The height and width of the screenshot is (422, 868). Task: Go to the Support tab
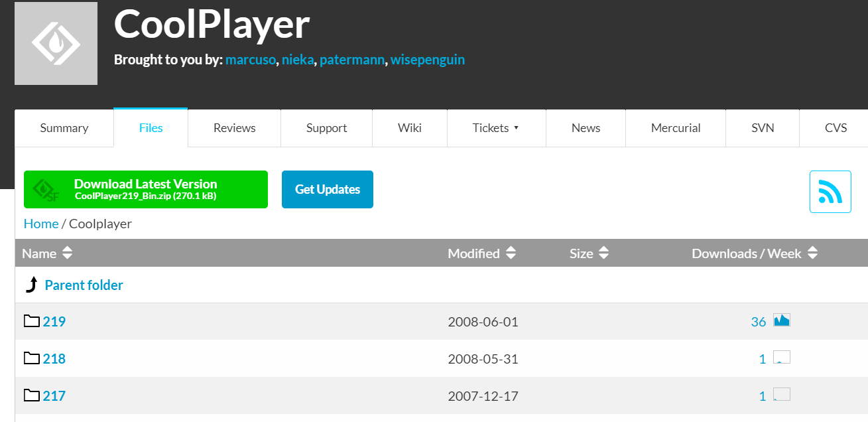(x=326, y=128)
